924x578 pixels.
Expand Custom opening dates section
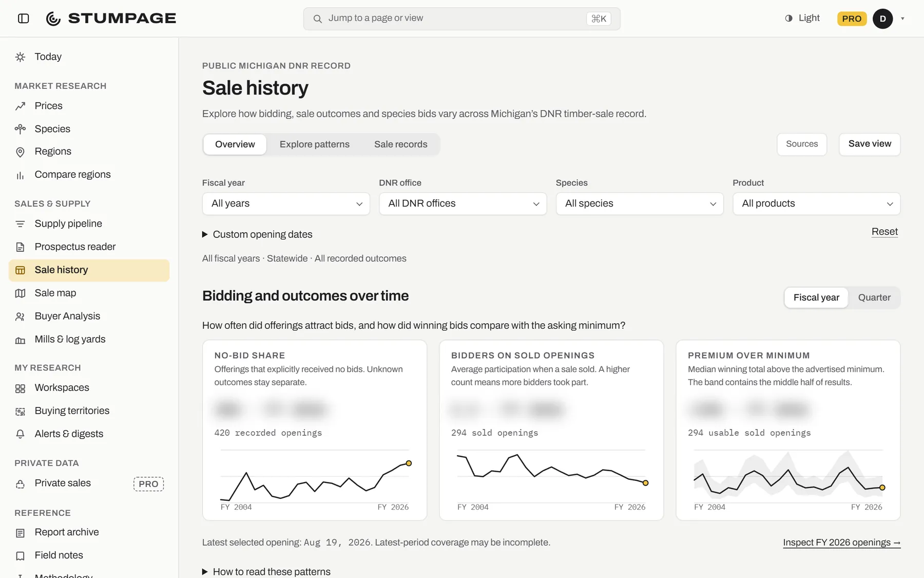(x=257, y=234)
